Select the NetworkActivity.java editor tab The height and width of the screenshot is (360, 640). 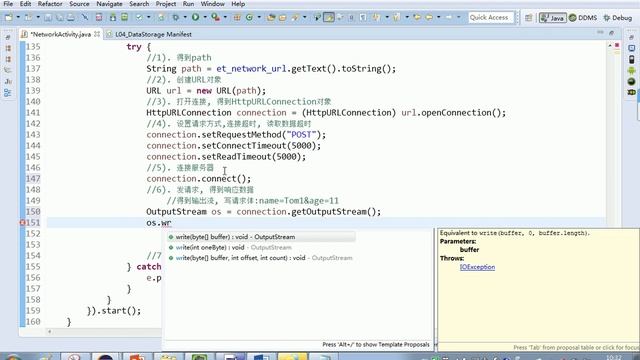pos(60,34)
